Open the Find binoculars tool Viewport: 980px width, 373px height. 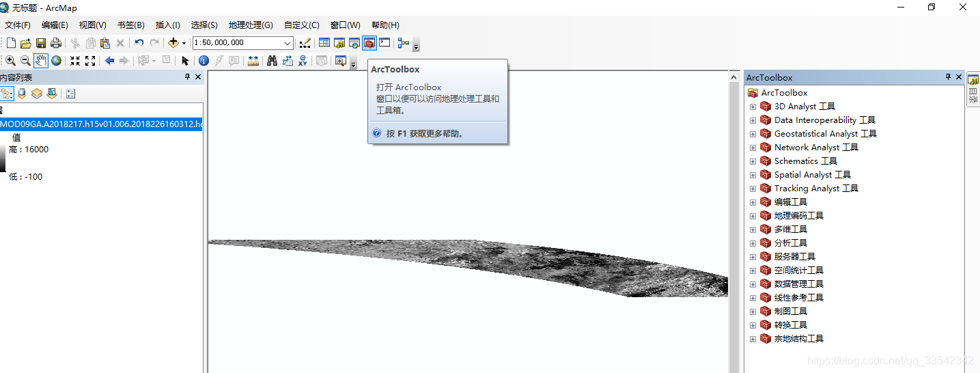(272, 61)
